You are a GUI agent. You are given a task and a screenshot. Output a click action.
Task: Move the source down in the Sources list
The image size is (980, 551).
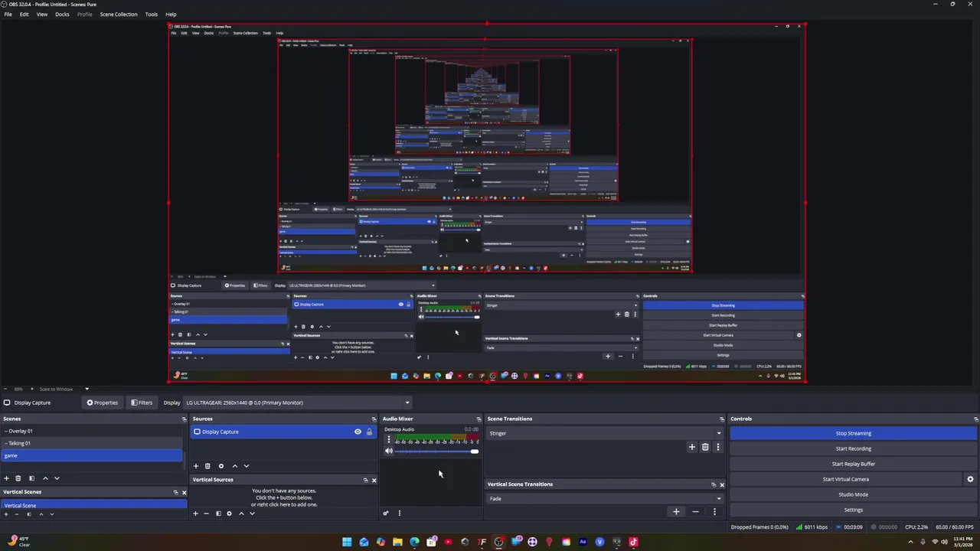[x=246, y=466]
